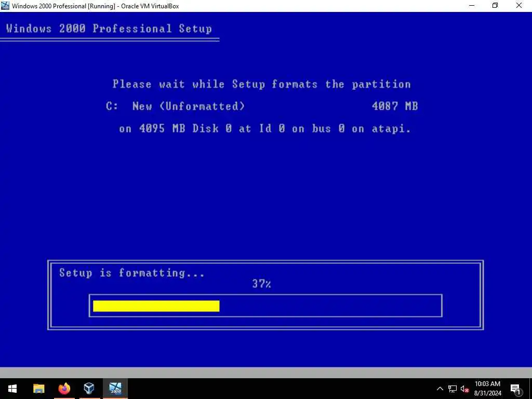Open the Windows Start menu
The image size is (532, 399).
[12, 389]
